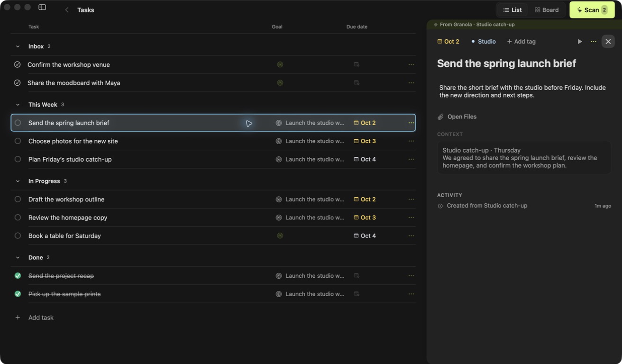Set goal icon for Confirm the workshop venue
This screenshot has height=364, width=622.
[x=280, y=64]
